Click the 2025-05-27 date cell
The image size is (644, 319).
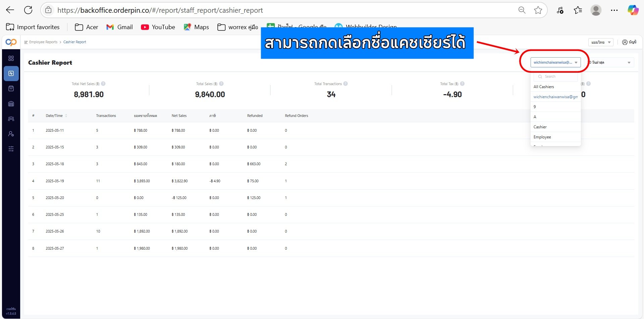(55, 248)
